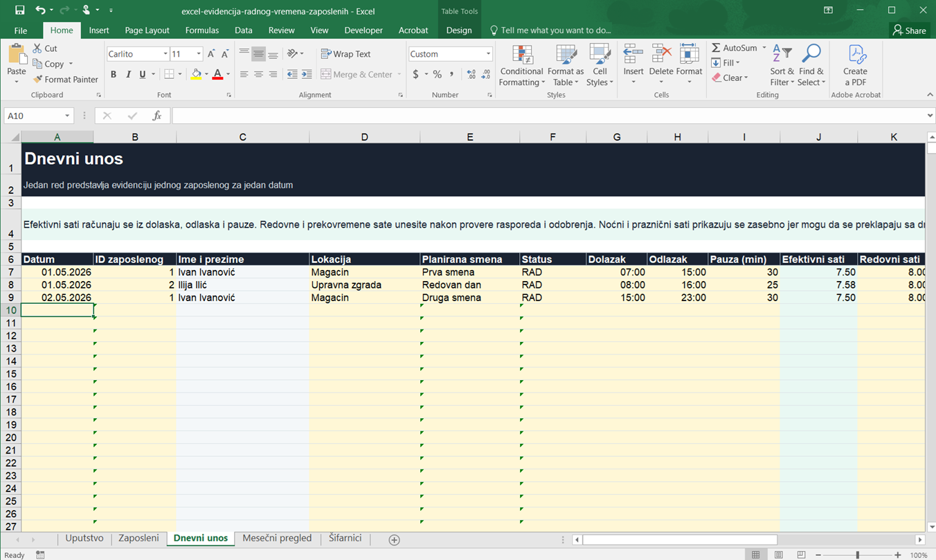
Task: Open borders dropdown arrow
Action: (x=180, y=74)
